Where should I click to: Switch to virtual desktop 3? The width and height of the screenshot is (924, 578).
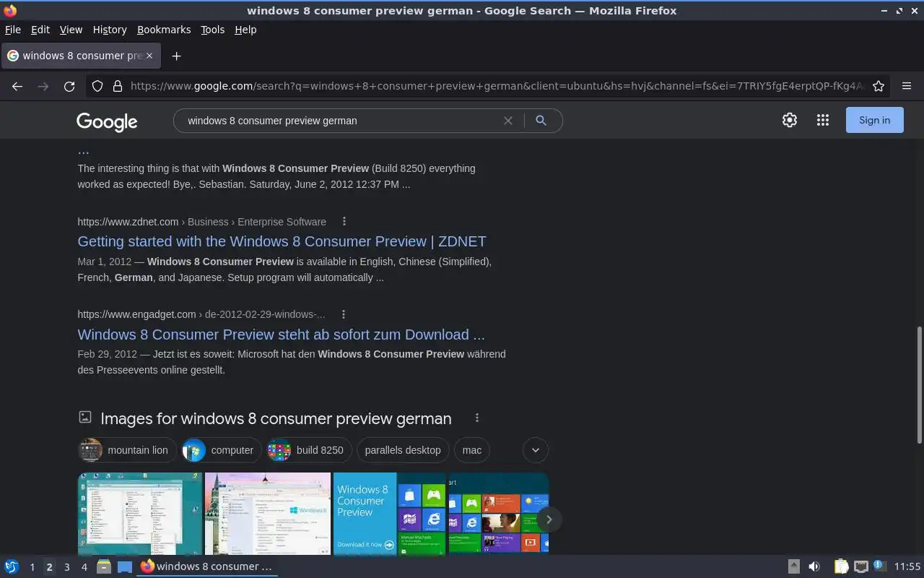pyautogui.click(x=66, y=567)
